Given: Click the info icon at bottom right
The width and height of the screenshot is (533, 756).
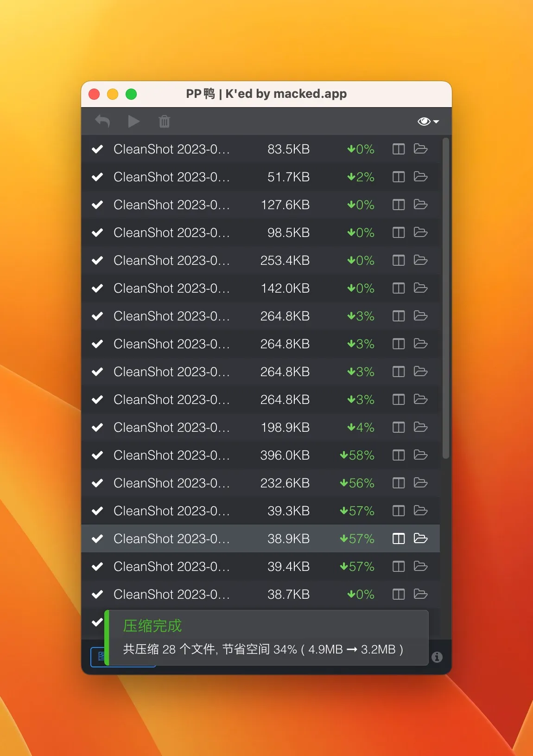Looking at the screenshot, I should [437, 657].
